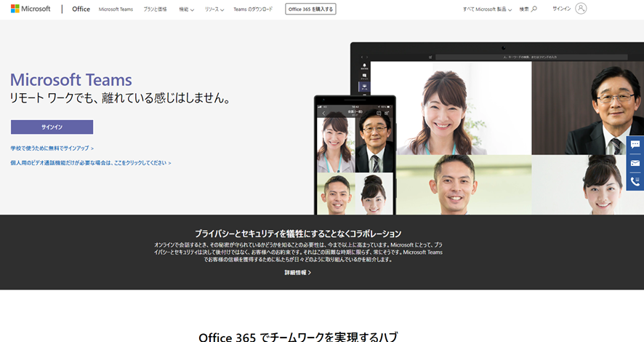Click the phone call side icon

click(x=635, y=181)
